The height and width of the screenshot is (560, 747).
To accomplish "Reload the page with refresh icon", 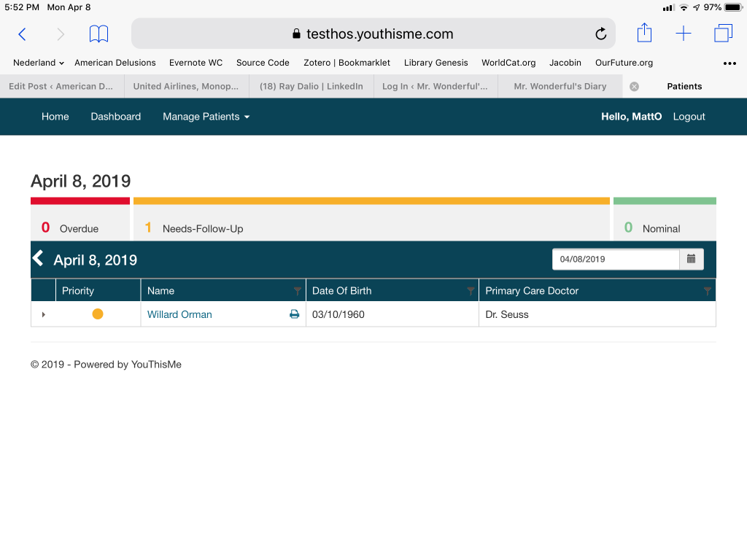I will [601, 34].
